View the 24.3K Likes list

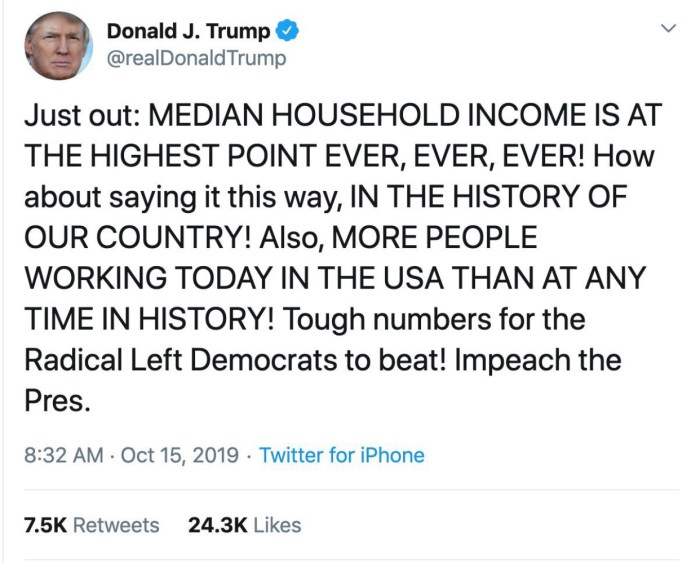click(244, 525)
